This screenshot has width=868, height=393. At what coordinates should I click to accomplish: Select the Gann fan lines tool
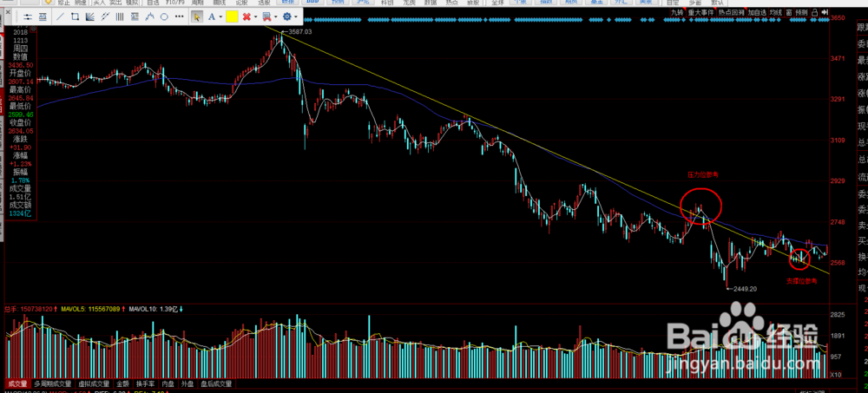(x=89, y=16)
